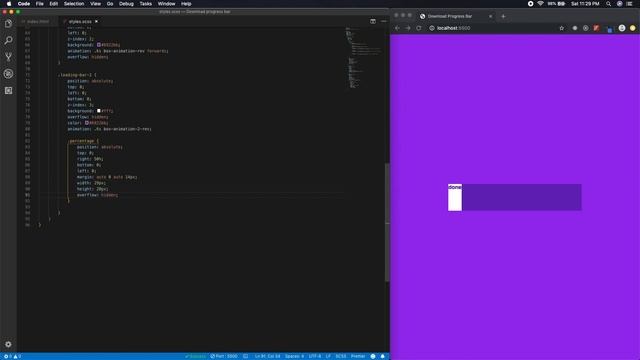This screenshot has width=640, height=360.
Task: Open the Go menu
Action: pyautogui.click(x=110, y=4)
